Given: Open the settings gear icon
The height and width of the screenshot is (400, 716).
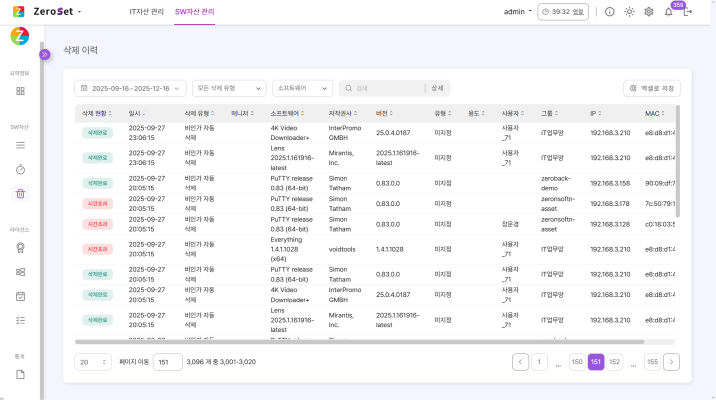Looking at the screenshot, I should click(649, 12).
